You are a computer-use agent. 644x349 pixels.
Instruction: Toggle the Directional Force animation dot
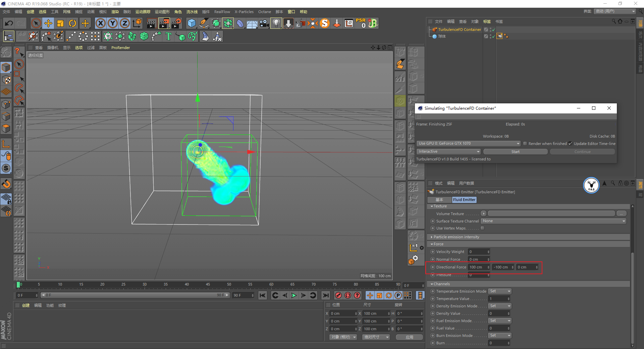pyautogui.click(x=433, y=267)
